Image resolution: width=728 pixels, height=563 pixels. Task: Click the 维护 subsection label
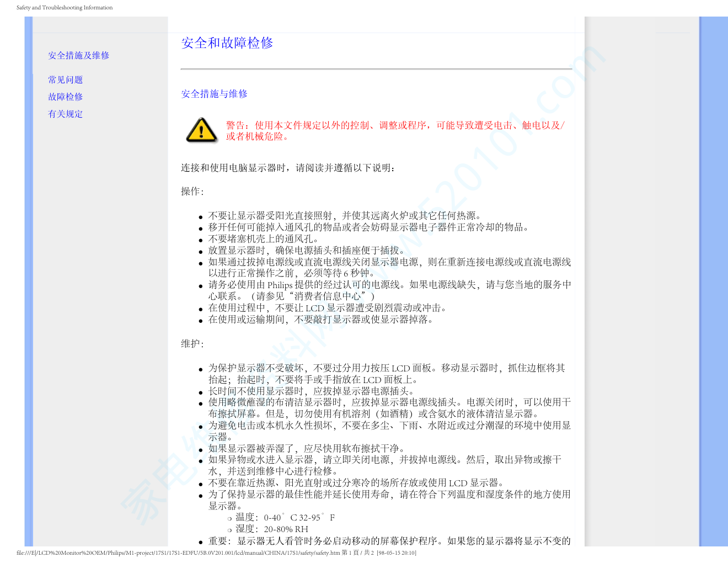click(x=192, y=344)
